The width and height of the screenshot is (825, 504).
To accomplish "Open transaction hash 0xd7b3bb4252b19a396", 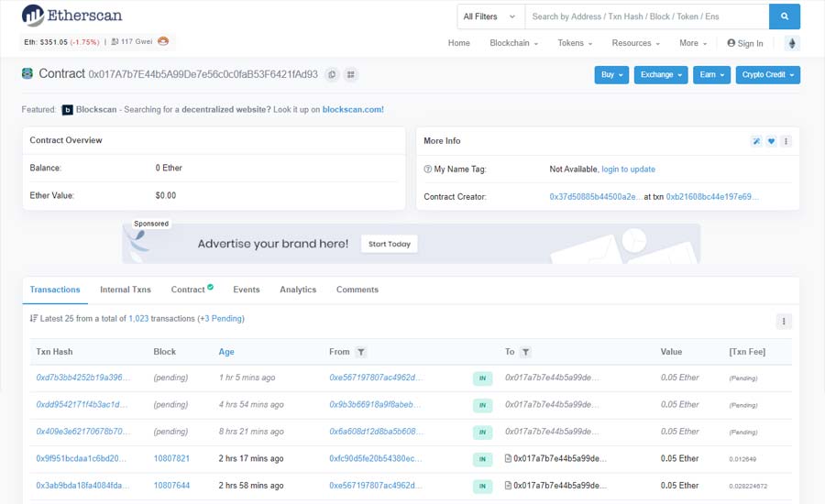I will click(x=83, y=378).
